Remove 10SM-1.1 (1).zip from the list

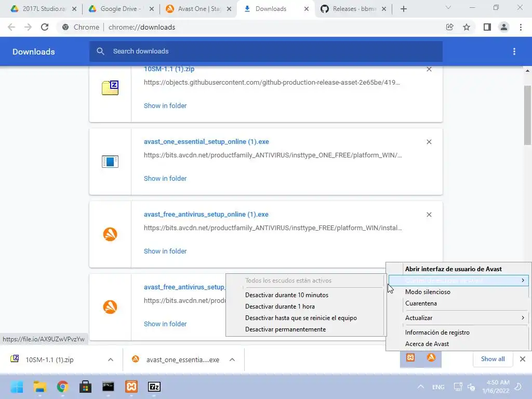coord(429,69)
